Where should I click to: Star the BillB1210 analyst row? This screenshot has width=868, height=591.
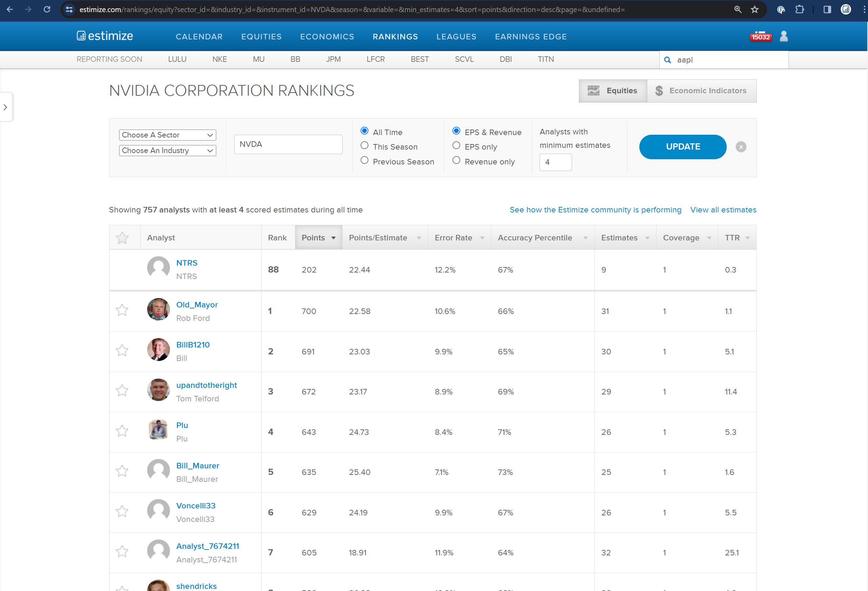[122, 351]
